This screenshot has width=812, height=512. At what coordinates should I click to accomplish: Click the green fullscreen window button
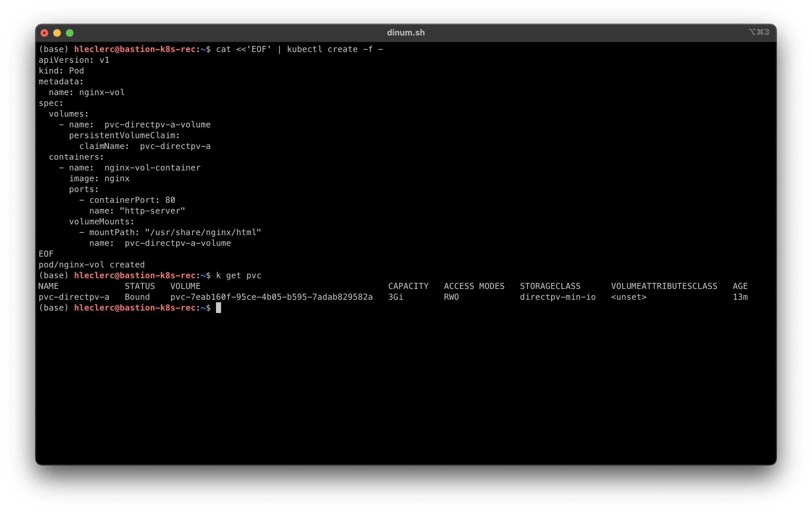click(x=70, y=33)
